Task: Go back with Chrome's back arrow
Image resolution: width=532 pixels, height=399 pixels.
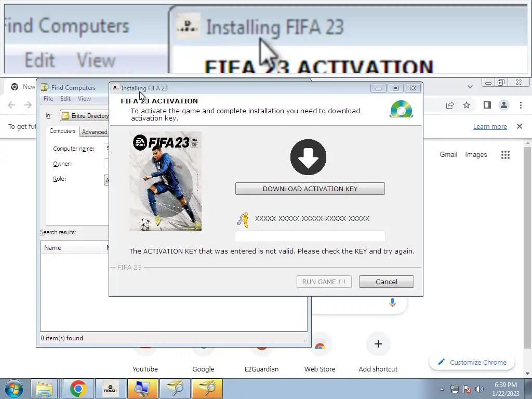Action: click(x=11, y=105)
